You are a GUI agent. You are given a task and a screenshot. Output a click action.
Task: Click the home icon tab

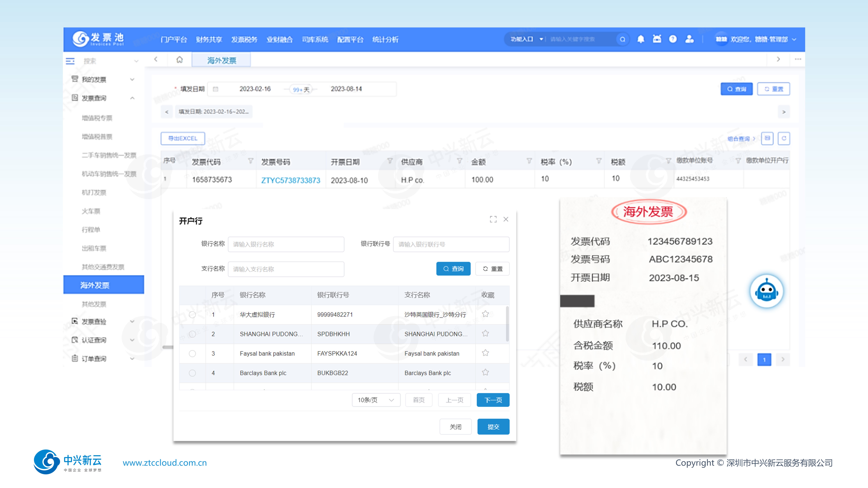180,60
